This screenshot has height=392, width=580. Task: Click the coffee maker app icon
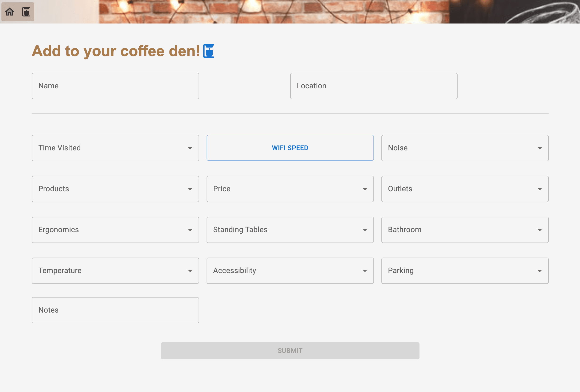[26, 11]
